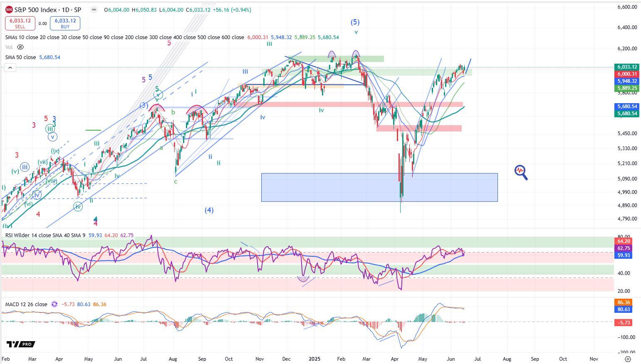Click the orange 86.36 MACD scale label

coord(623,302)
